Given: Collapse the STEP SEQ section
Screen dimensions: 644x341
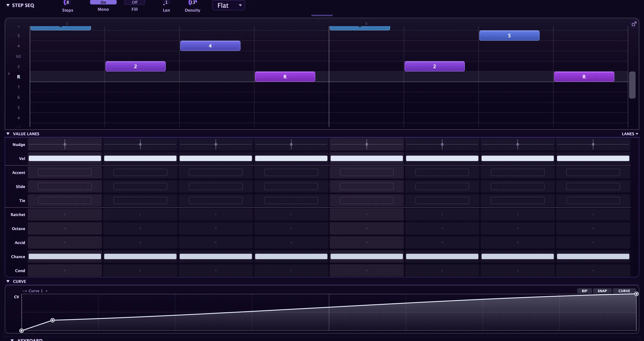Looking at the screenshot, I should 8,5.
